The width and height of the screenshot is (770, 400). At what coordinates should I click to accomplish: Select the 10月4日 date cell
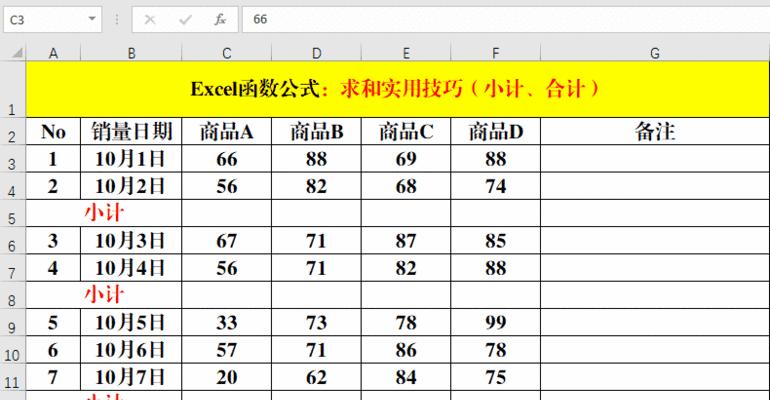pyautogui.click(x=131, y=268)
